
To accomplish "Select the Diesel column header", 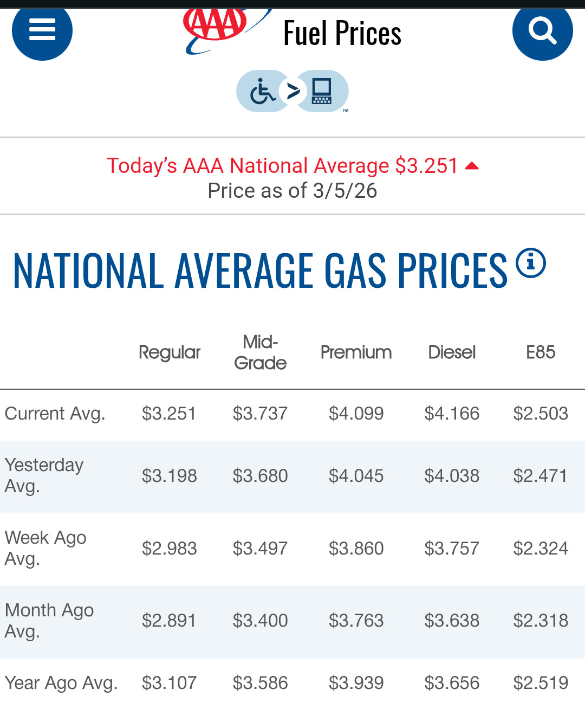I will pyautogui.click(x=452, y=352).
